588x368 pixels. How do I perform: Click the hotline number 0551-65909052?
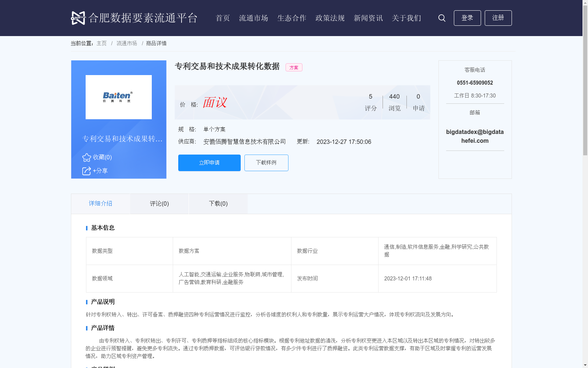click(475, 83)
